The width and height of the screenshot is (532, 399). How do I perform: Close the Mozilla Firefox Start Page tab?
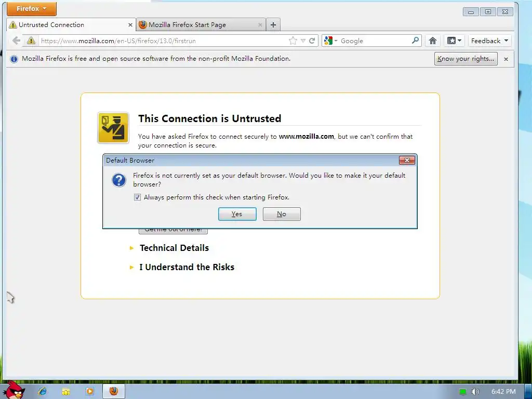coord(260,25)
